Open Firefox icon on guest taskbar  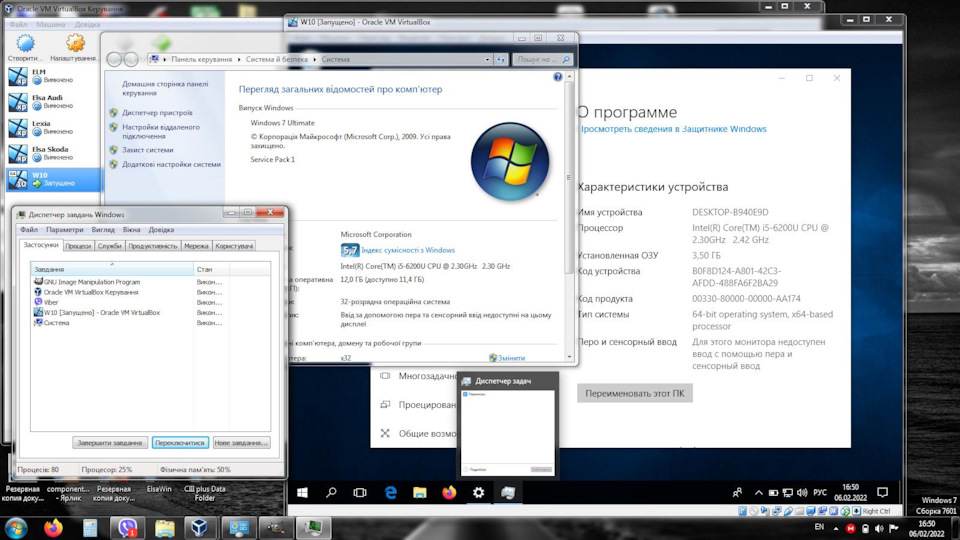click(449, 492)
